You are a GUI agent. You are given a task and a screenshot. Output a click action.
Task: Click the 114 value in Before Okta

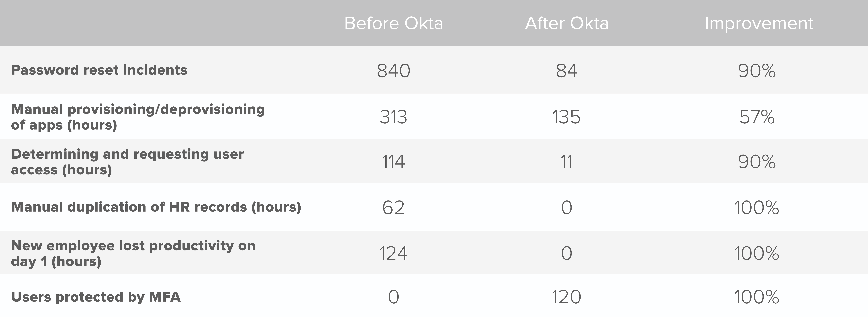[393, 162]
